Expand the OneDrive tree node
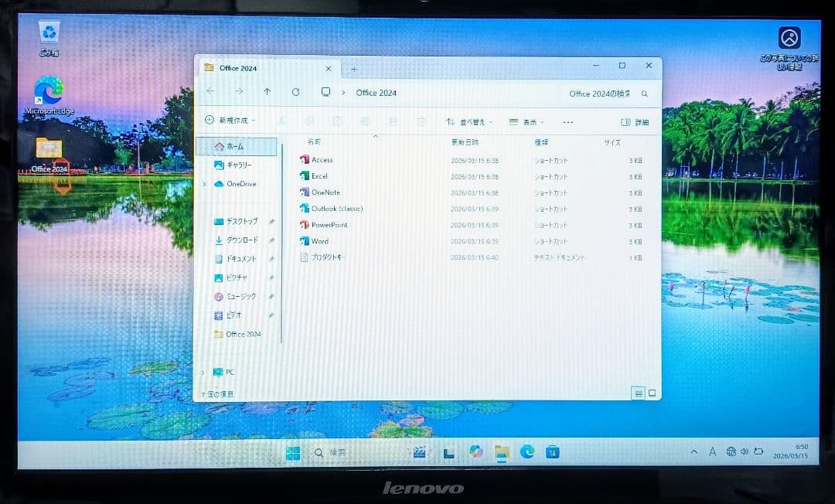Image resolution: width=835 pixels, height=504 pixels. 204,184
